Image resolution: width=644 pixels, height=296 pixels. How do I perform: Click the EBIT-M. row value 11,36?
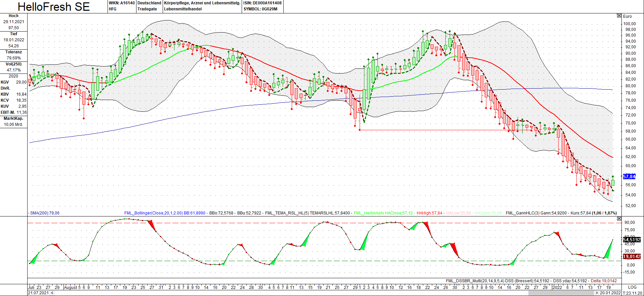pyautogui.click(x=22, y=112)
